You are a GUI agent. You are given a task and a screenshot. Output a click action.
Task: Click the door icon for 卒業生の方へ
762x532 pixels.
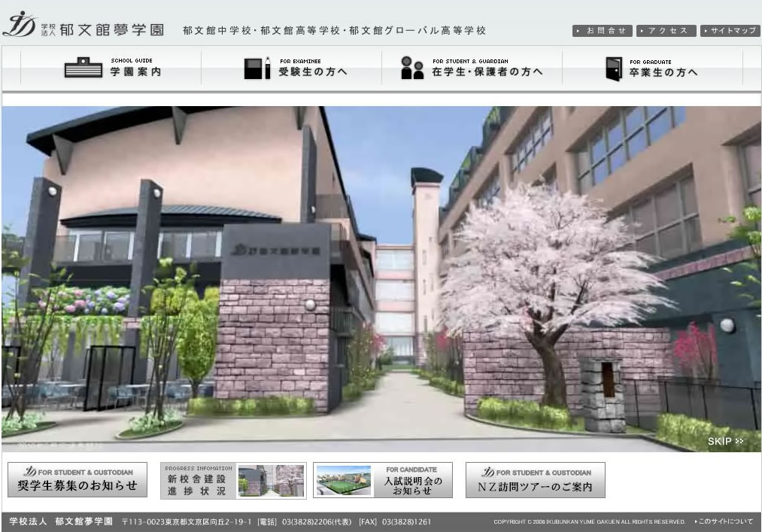613,68
